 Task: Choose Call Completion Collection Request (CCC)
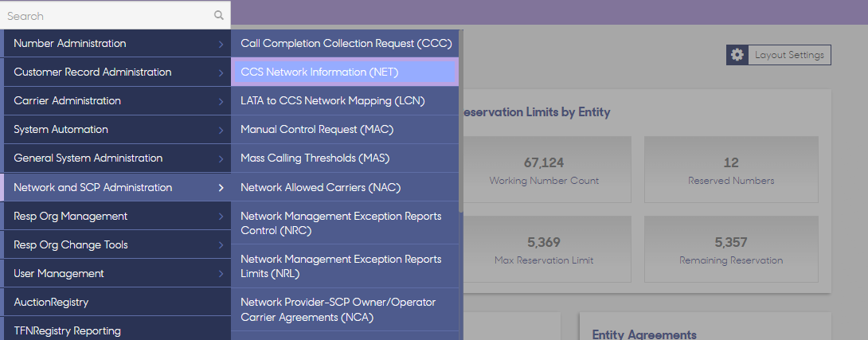(345, 43)
